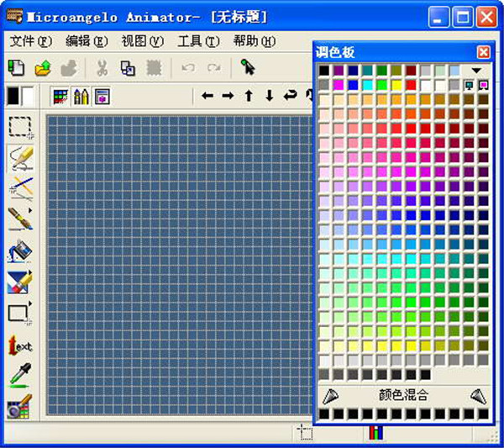Click the new document icon
The width and height of the screenshot is (504, 448).
click(16, 68)
